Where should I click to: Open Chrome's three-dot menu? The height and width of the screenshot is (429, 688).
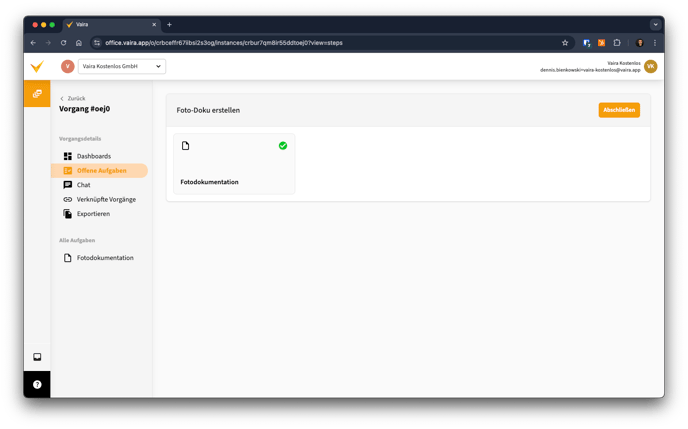pyautogui.click(x=655, y=43)
